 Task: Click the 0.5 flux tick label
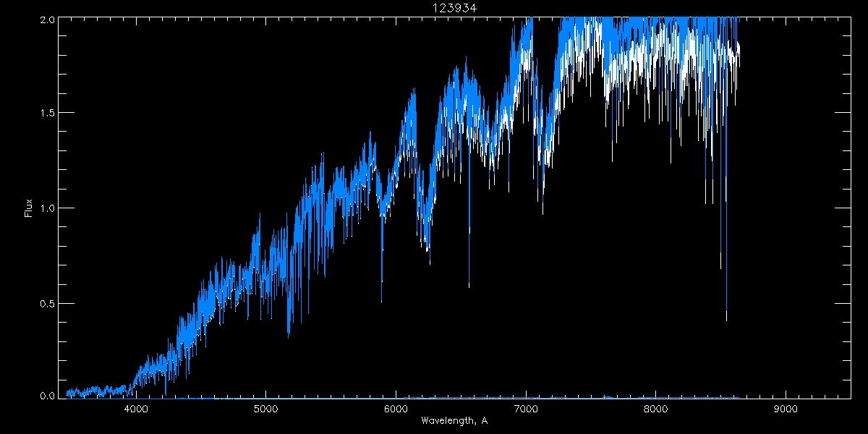[x=46, y=303]
